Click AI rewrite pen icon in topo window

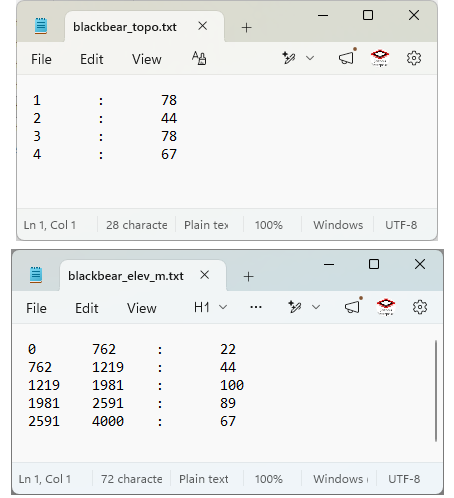(x=289, y=58)
